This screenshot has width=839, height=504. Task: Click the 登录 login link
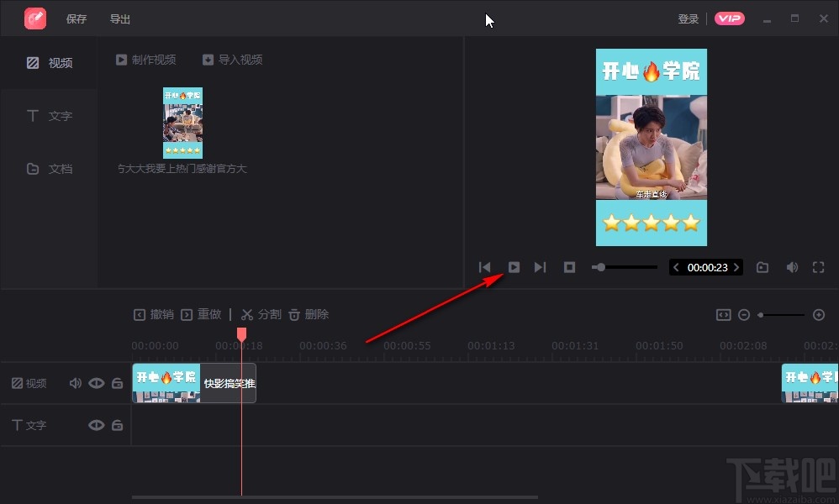[x=689, y=19]
